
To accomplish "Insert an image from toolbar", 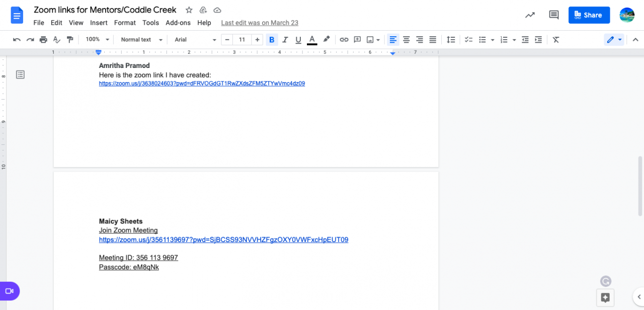I will tap(370, 40).
